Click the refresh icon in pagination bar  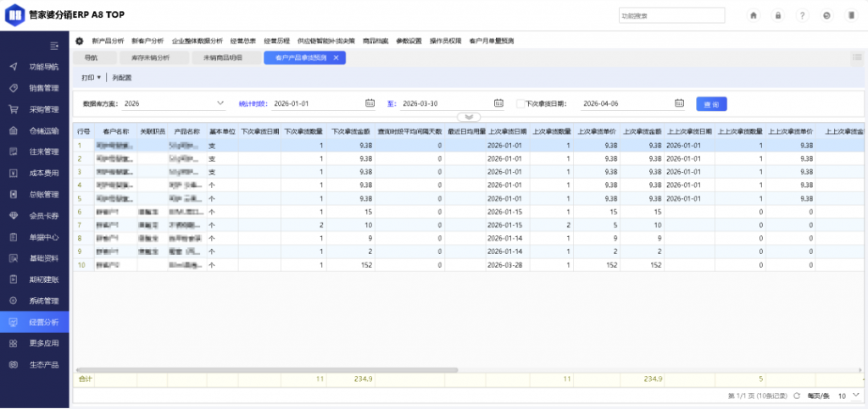[797, 395]
